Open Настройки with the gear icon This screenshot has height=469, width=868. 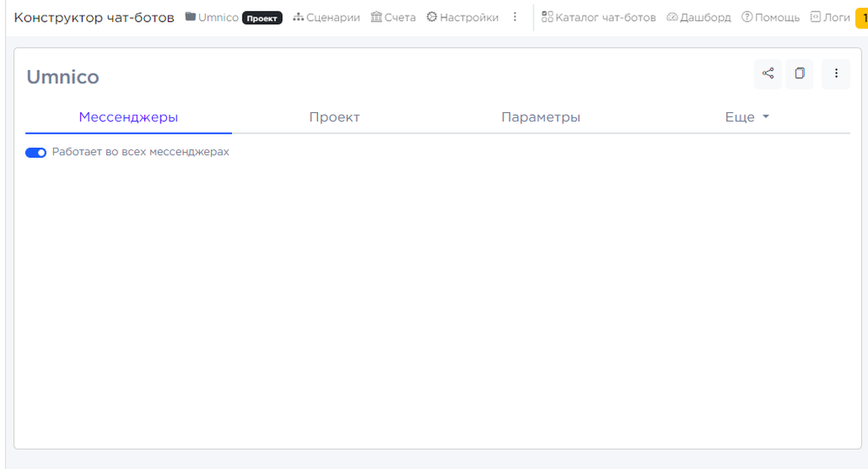click(x=462, y=17)
